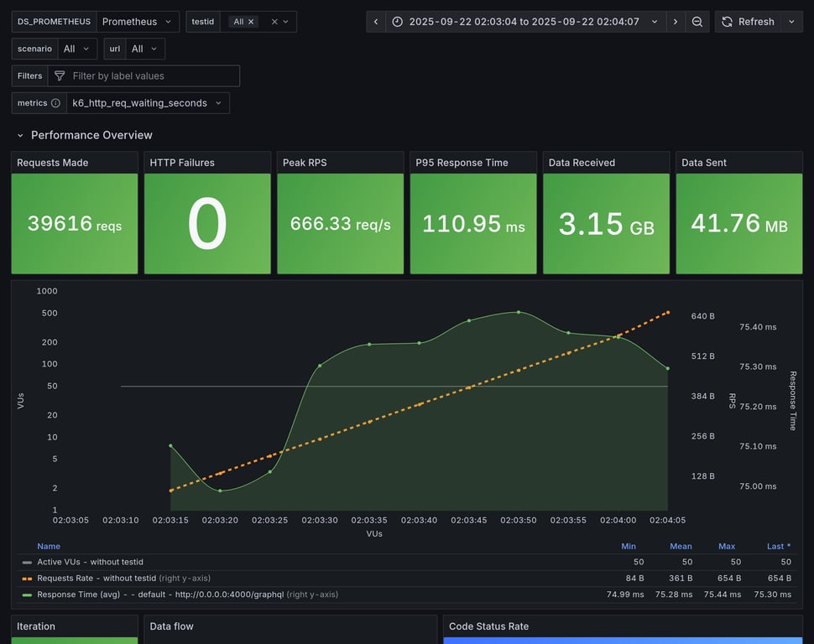The width and height of the screenshot is (814, 644).
Task: Open the refresh interval dropdown arrow
Action: (x=791, y=22)
